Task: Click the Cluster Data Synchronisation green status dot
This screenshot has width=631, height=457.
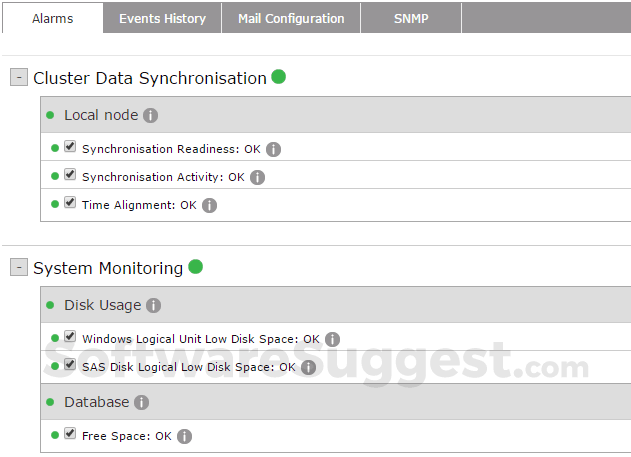Action: (279, 76)
